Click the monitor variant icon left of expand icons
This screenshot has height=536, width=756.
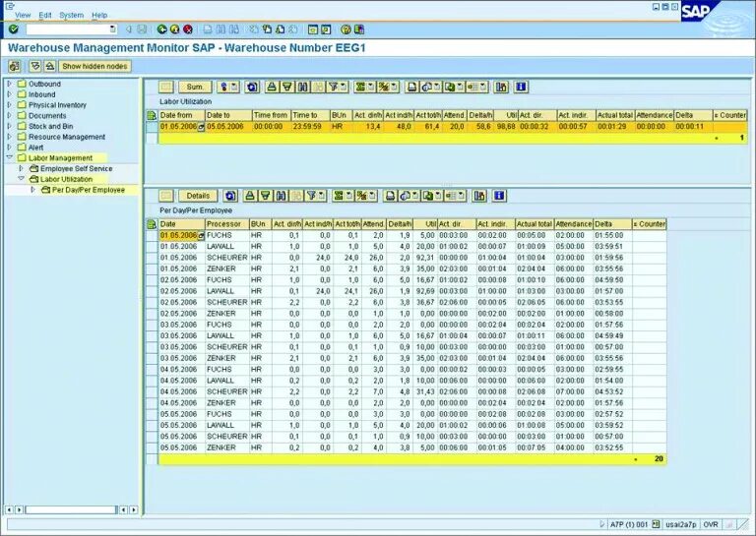15,66
